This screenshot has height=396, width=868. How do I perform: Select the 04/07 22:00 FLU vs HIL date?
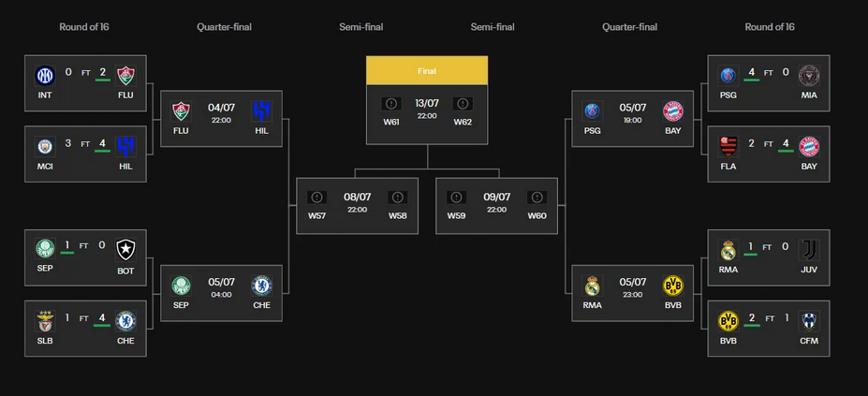[x=221, y=107]
